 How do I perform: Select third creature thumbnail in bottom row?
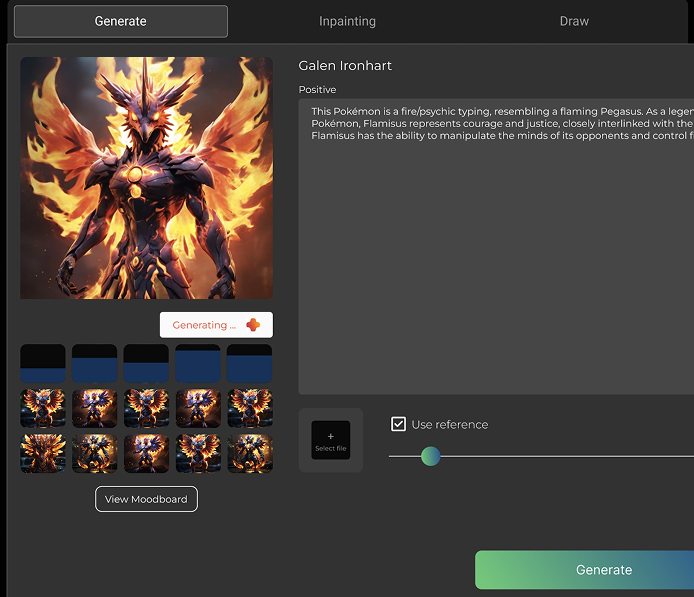pyautogui.click(x=146, y=454)
